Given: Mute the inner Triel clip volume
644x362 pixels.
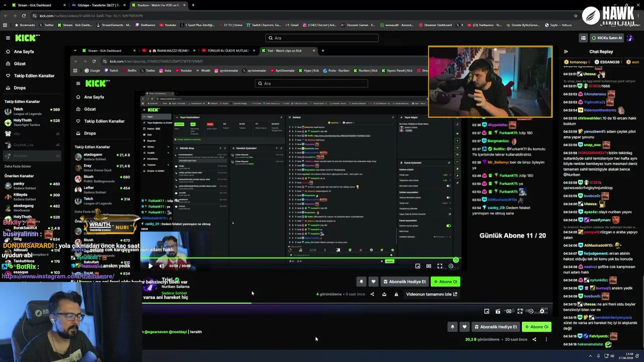Looking at the screenshot, I should (162, 266).
